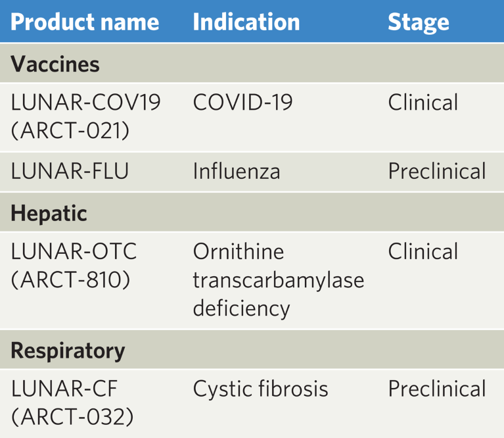Click the Stage column header
Viewport: 504px width, 438px height.
[418, 22]
